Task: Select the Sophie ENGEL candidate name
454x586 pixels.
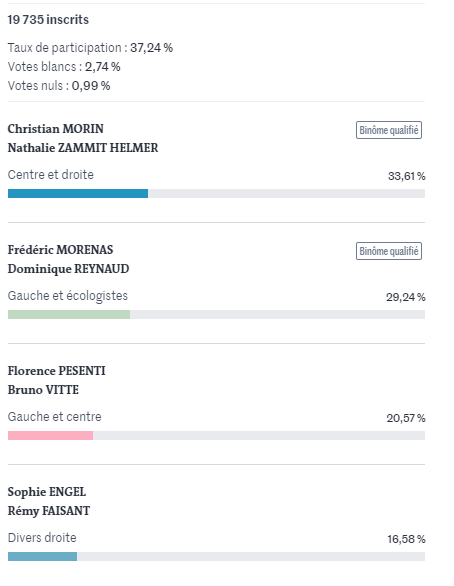Action: pos(47,492)
